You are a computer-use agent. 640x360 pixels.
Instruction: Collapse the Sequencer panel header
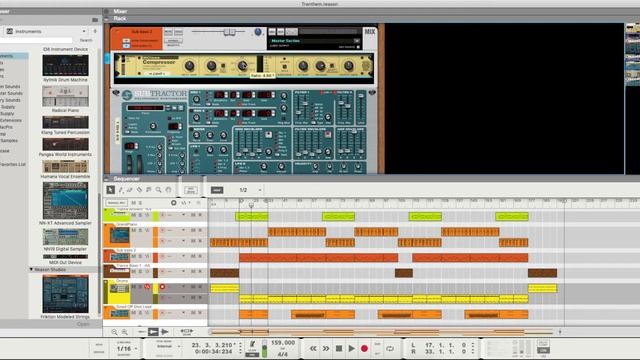tap(107, 179)
